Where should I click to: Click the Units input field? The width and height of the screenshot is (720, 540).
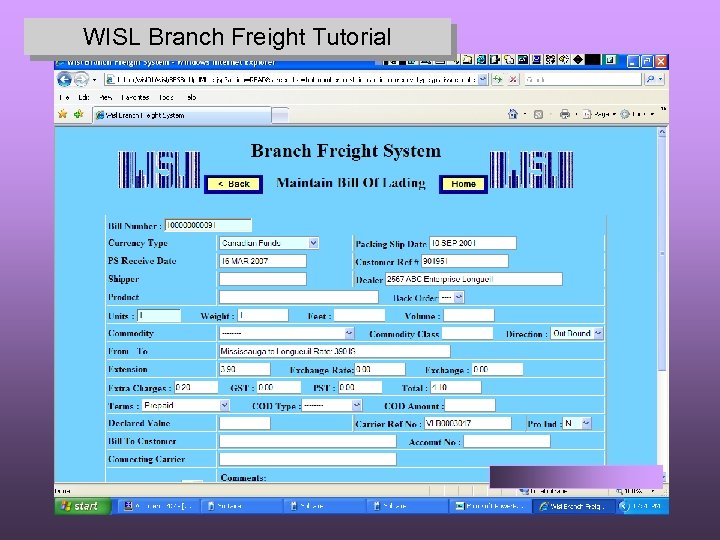tap(159, 315)
